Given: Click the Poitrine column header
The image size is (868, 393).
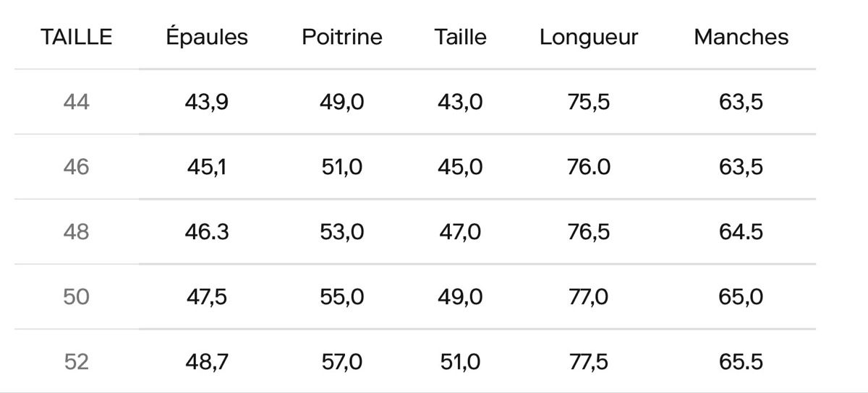Looking at the screenshot, I should click(x=342, y=37).
